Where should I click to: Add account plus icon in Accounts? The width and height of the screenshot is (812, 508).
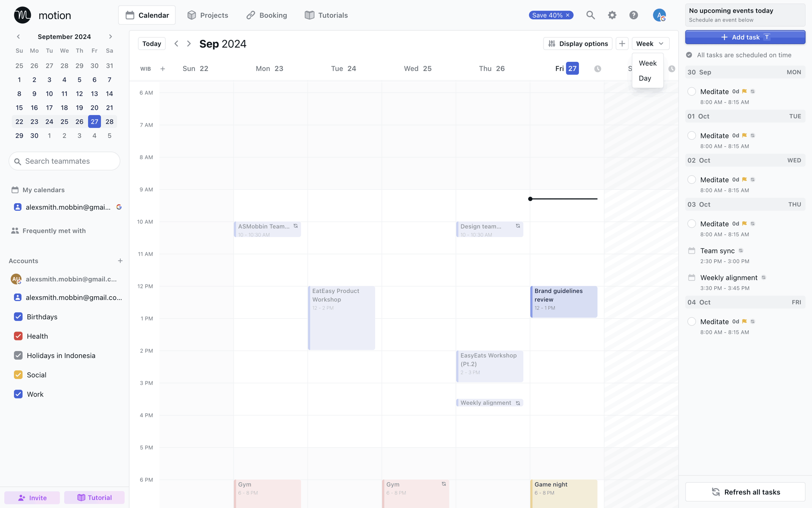120,261
